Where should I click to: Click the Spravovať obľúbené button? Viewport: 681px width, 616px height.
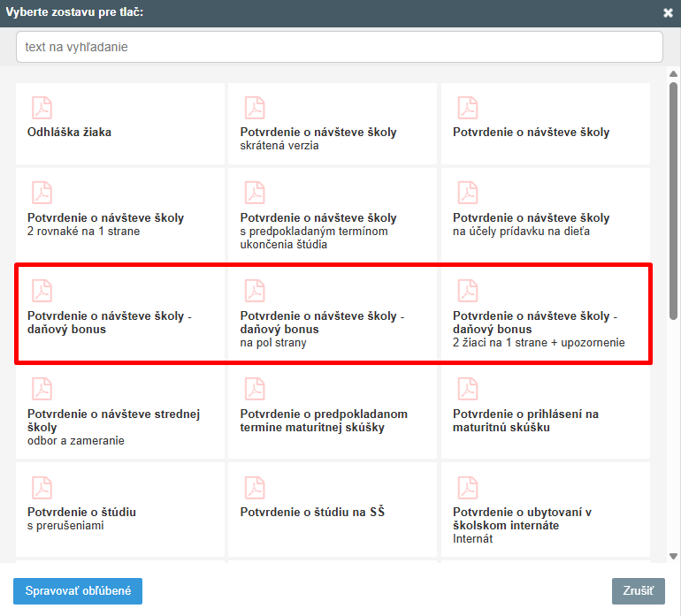coord(78,591)
